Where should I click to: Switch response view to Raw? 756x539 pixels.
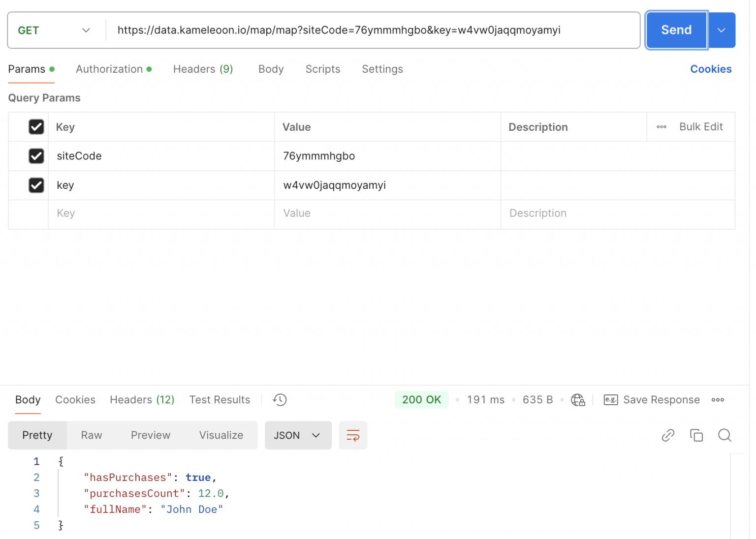click(x=92, y=435)
